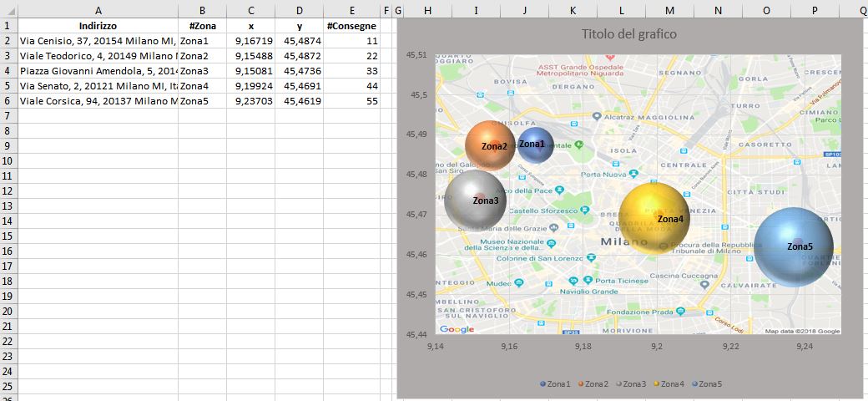This screenshot has width=868, height=401.
Task: Select the Zona5 light blue bubble
Action: pos(794,247)
